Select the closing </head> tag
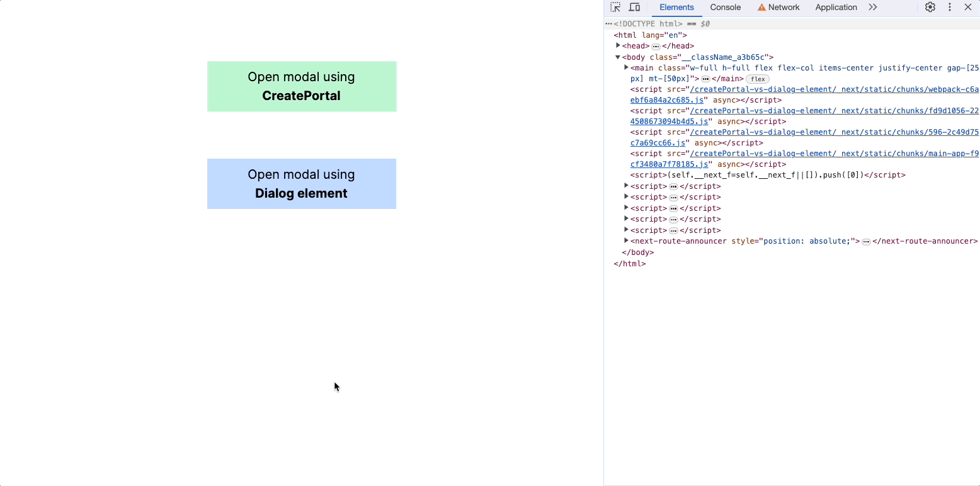 point(678,46)
